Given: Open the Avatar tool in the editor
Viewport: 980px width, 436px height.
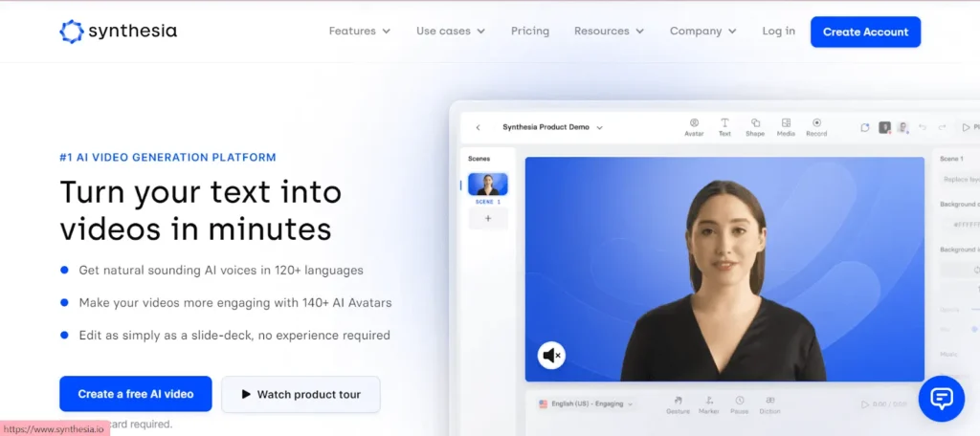Looking at the screenshot, I should 694,127.
